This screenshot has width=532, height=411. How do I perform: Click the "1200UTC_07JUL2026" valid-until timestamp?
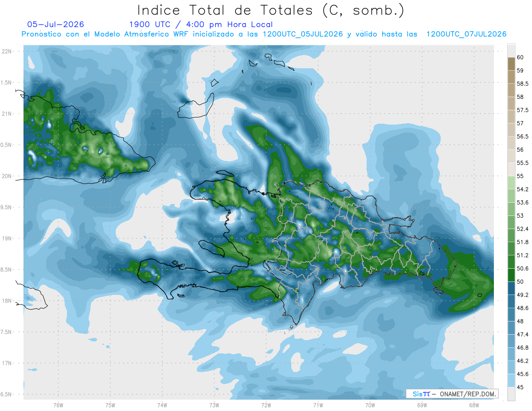(x=466, y=34)
